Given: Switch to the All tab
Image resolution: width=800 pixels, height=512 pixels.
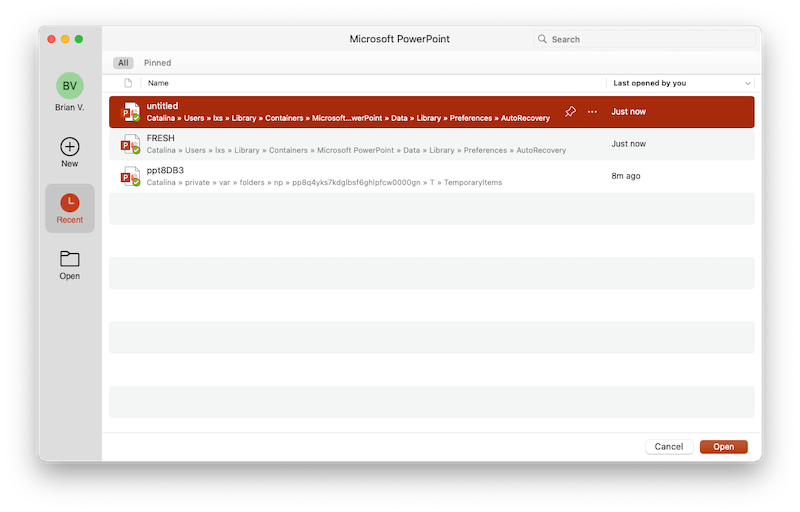Looking at the screenshot, I should pos(122,62).
